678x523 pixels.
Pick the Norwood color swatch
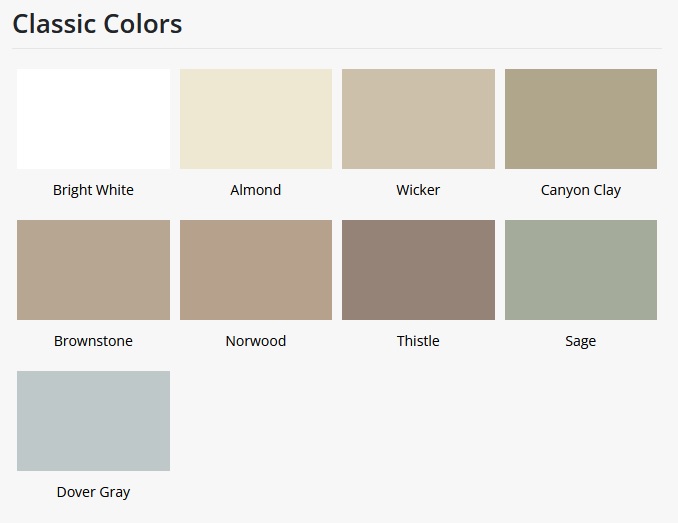pyautogui.click(x=256, y=270)
